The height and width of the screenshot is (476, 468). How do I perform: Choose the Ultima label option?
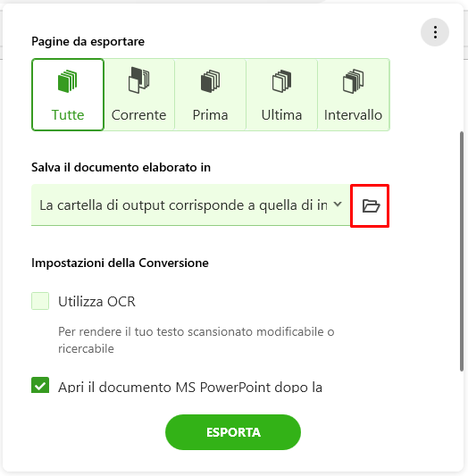coord(281,115)
